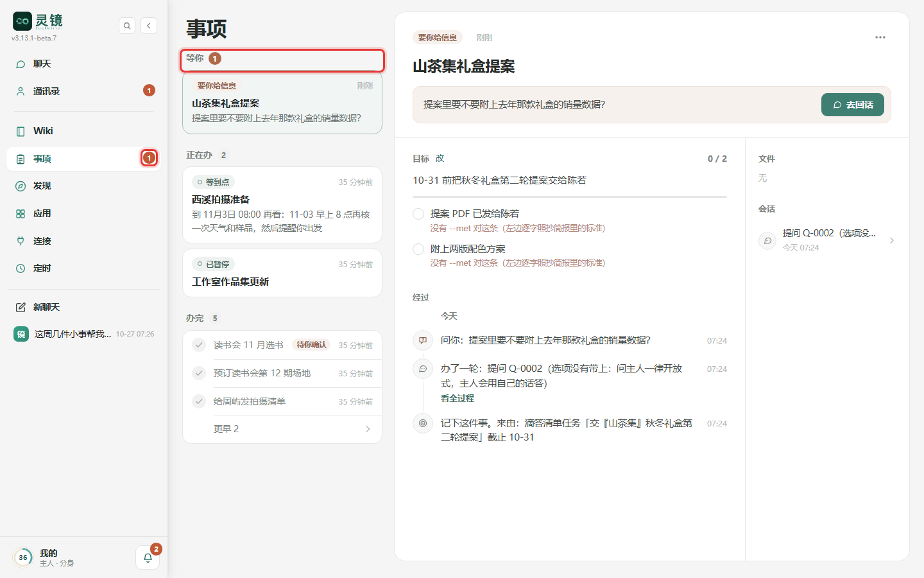This screenshot has width=924, height=578.
Task: Open the three-dot more menu
Action: pos(880,37)
